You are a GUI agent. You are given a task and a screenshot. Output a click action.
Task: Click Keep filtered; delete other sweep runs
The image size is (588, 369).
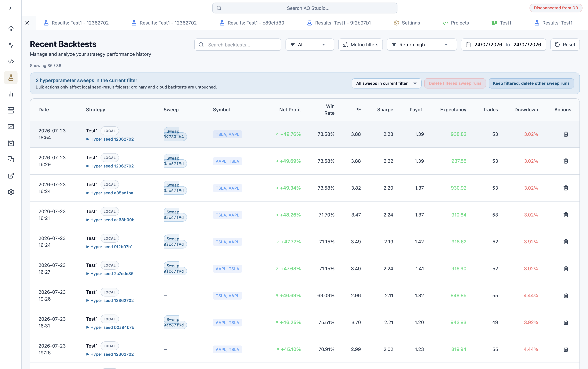click(x=531, y=83)
